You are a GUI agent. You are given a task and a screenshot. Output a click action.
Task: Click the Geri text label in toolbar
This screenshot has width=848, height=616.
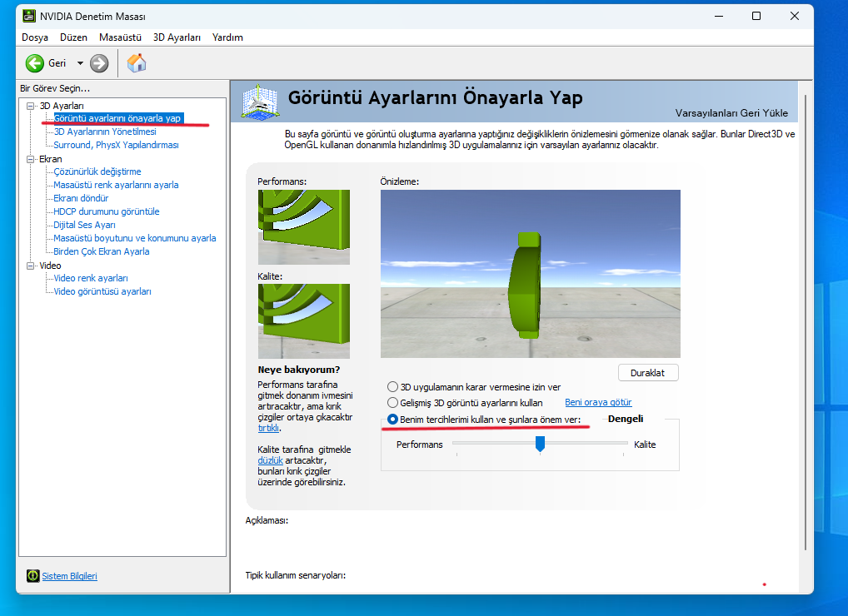(x=57, y=63)
